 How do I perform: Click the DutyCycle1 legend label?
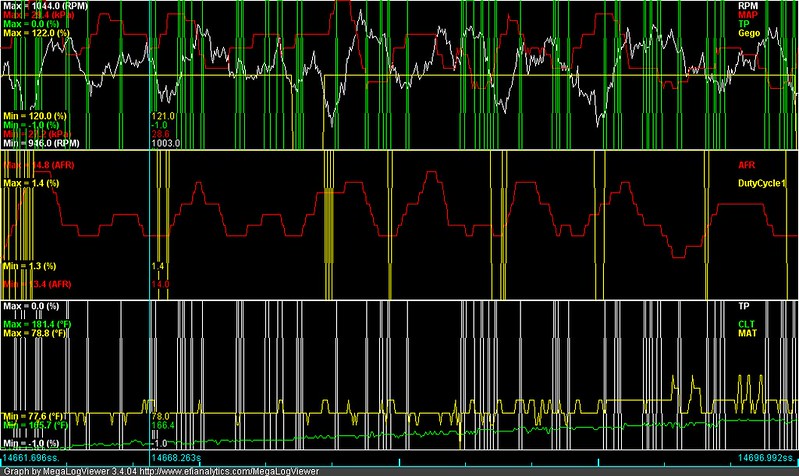click(762, 183)
